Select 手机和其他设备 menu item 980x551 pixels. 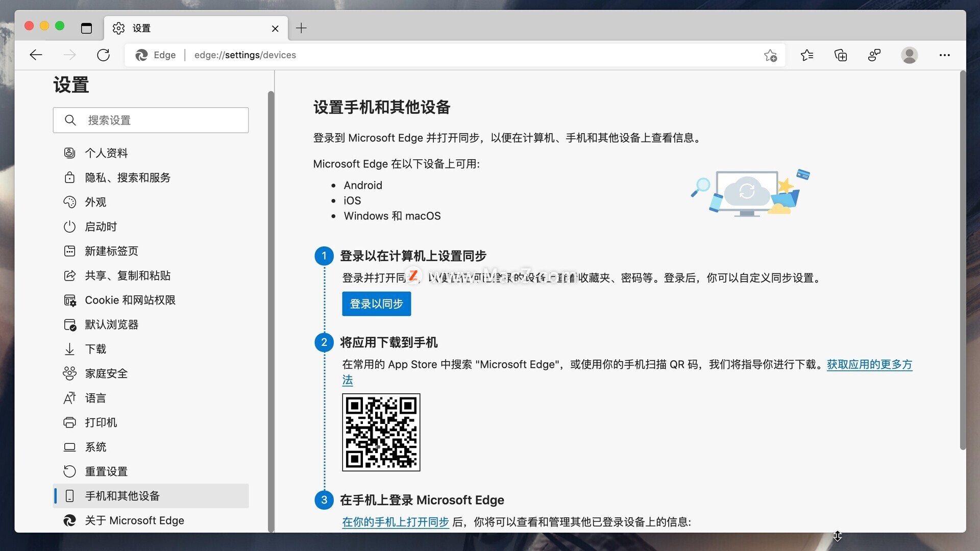pyautogui.click(x=151, y=495)
